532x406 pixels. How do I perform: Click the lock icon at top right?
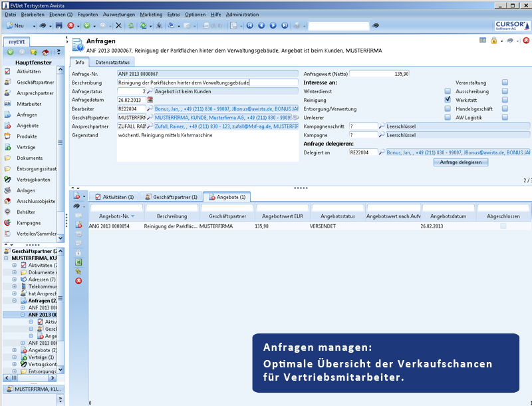(x=494, y=41)
